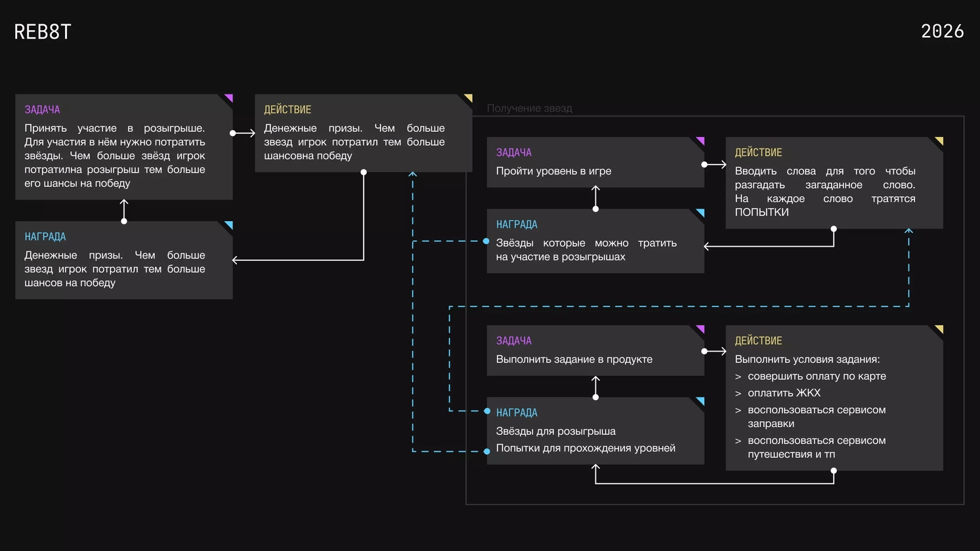Click the purple corner marker on the Выполнить задание в продукте card
980x551 pixels.
[x=701, y=329]
